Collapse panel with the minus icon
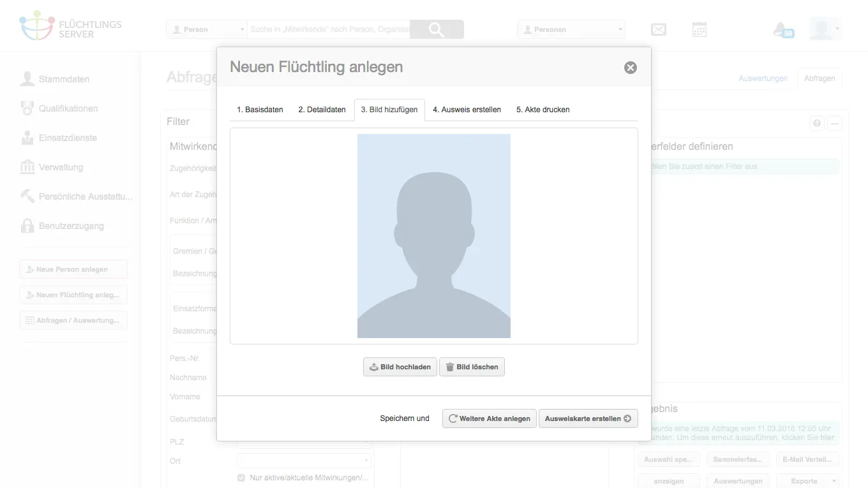This screenshot has width=868, height=488. click(834, 124)
